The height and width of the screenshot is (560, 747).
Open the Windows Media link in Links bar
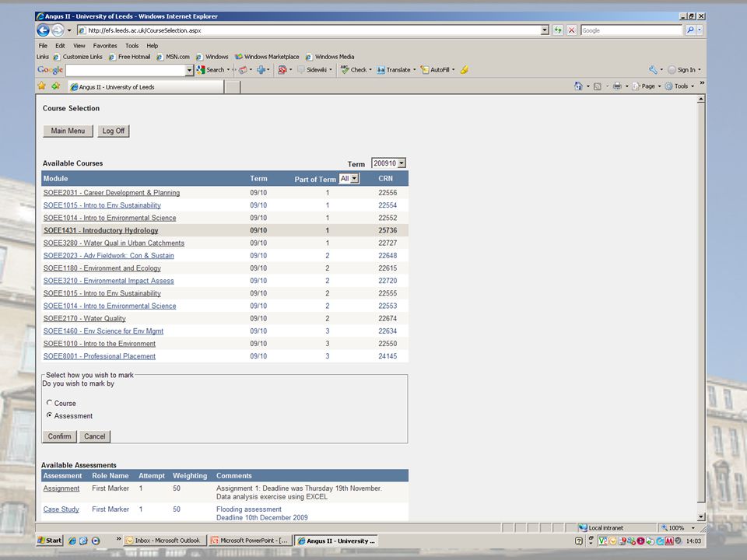330,57
